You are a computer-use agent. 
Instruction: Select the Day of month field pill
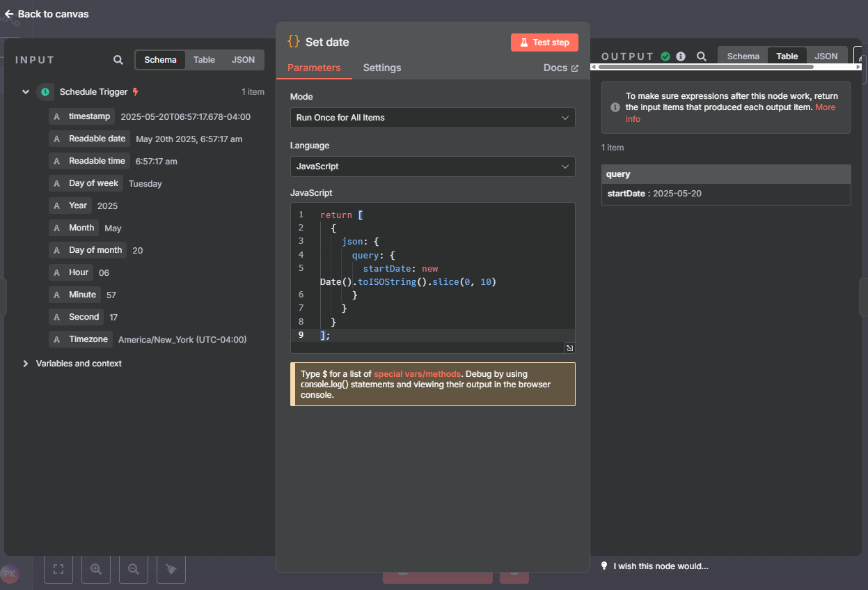[88, 250]
